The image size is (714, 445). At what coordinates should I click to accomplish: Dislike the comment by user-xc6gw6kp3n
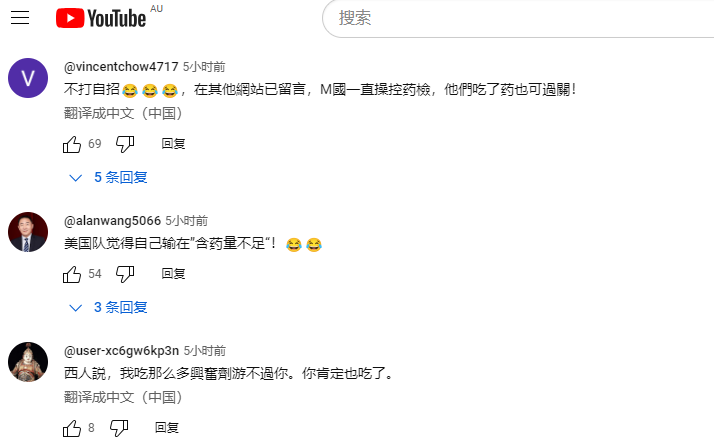point(119,428)
